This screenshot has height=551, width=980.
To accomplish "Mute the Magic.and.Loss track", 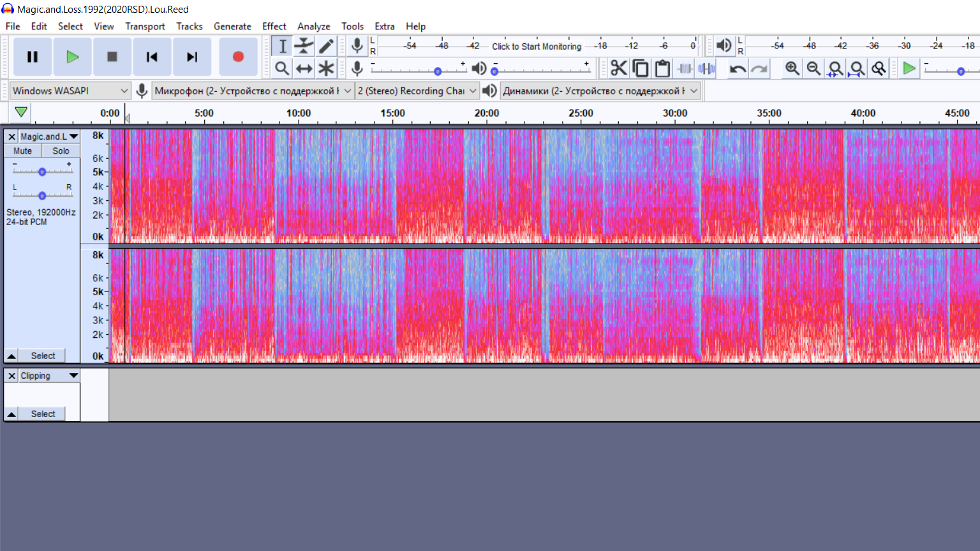I will click(x=23, y=151).
